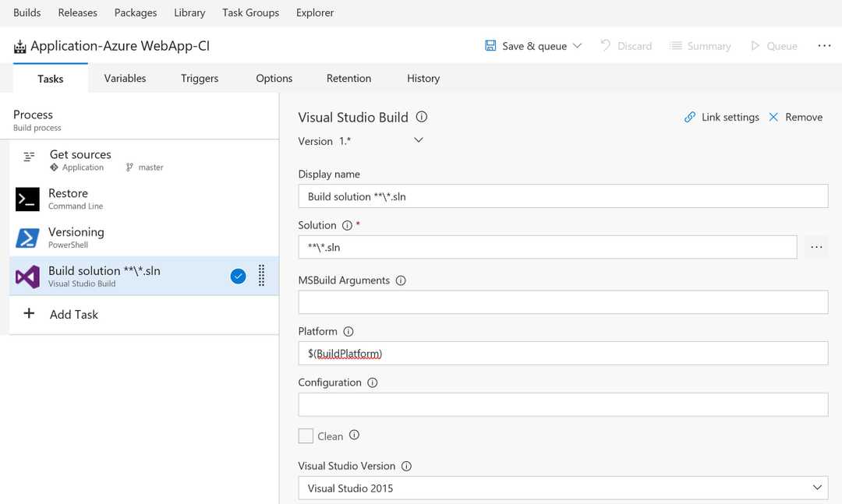
Task: Browse for solution with ellipsis button
Action: 816,247
